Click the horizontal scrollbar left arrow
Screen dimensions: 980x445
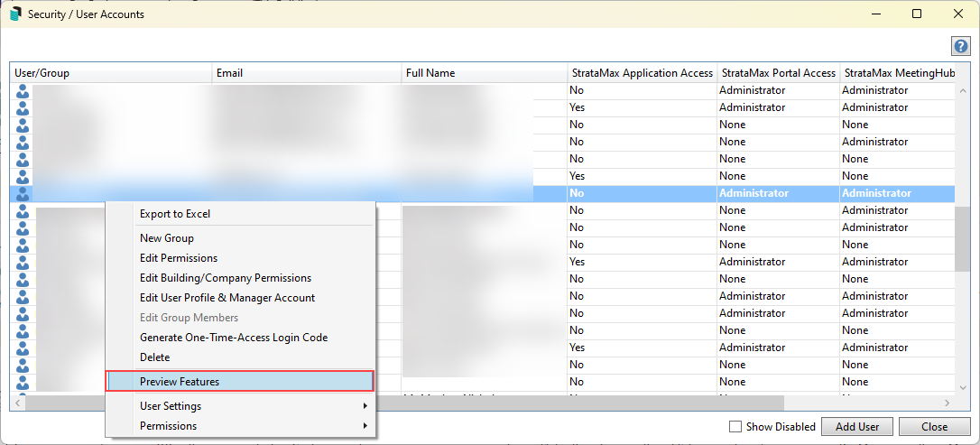pos(18,403)
